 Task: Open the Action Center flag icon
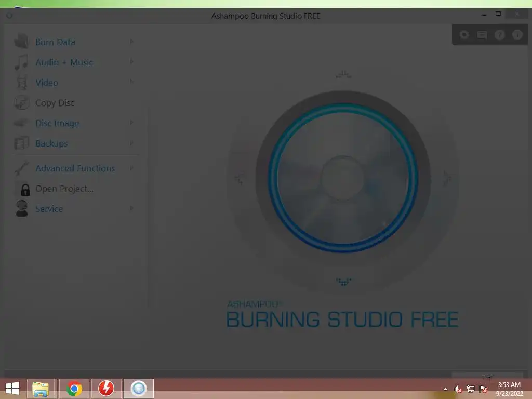pyautogui.click(x=483, y=389)
